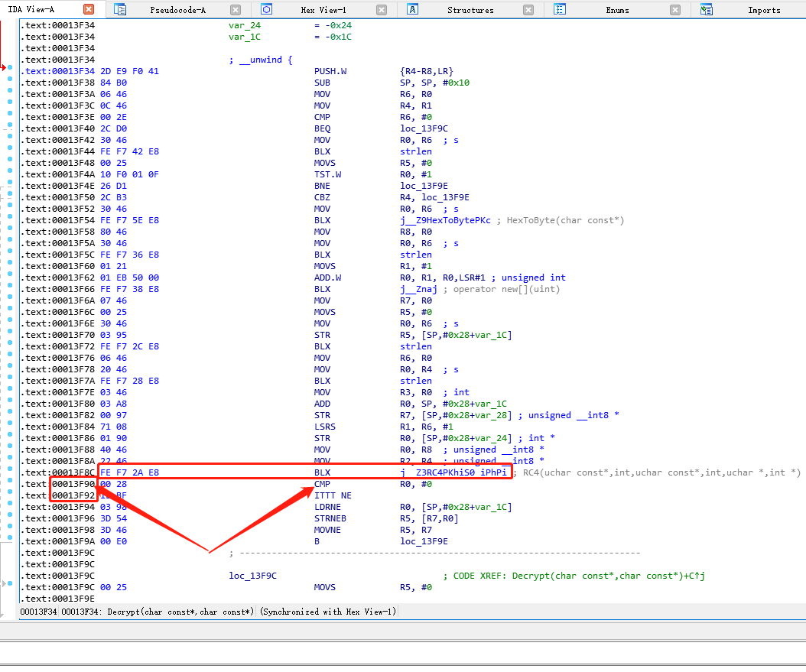This screenshot has width=806, height=672.
Task: Select the IDA View-A tab
Action: point(31,9)
